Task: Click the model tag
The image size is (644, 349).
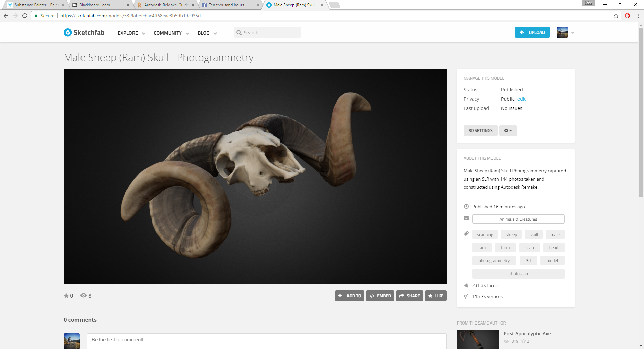Action: coord(552,260)
